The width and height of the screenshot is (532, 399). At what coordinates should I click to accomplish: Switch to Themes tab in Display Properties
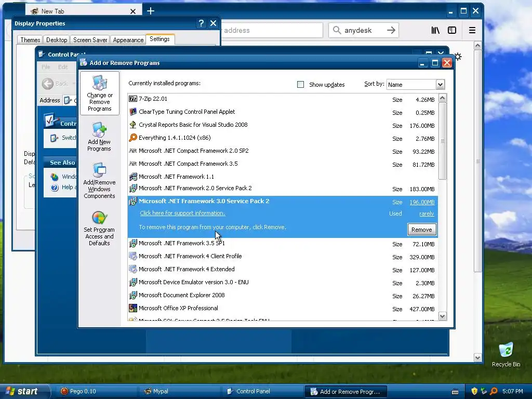click(x=30, y=40)
